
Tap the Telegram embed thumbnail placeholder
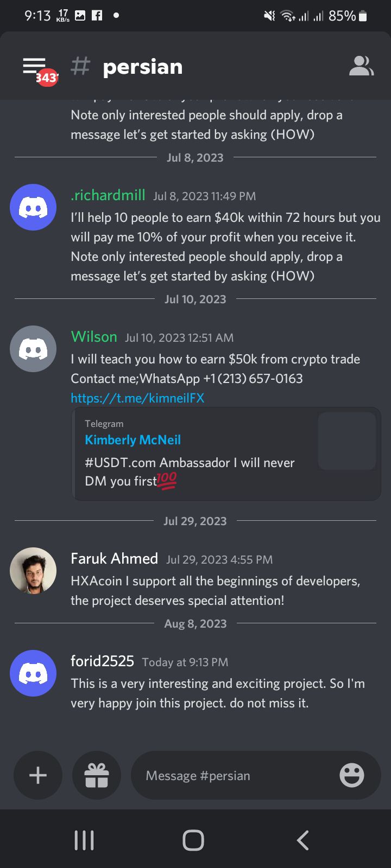click(347, 441)
